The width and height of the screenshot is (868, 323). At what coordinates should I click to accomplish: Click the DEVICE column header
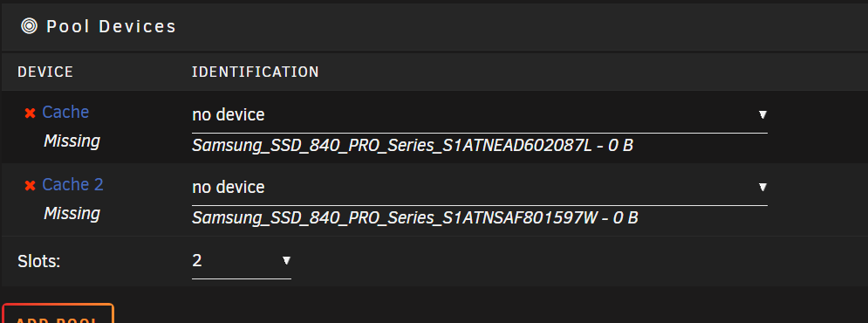click(x=45, y=72)
